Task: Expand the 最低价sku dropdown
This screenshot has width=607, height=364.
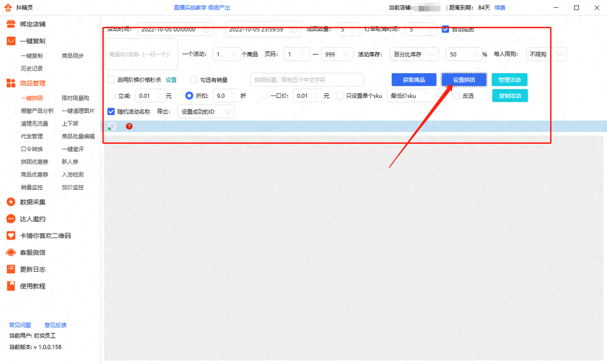Action: pos(416,95)
